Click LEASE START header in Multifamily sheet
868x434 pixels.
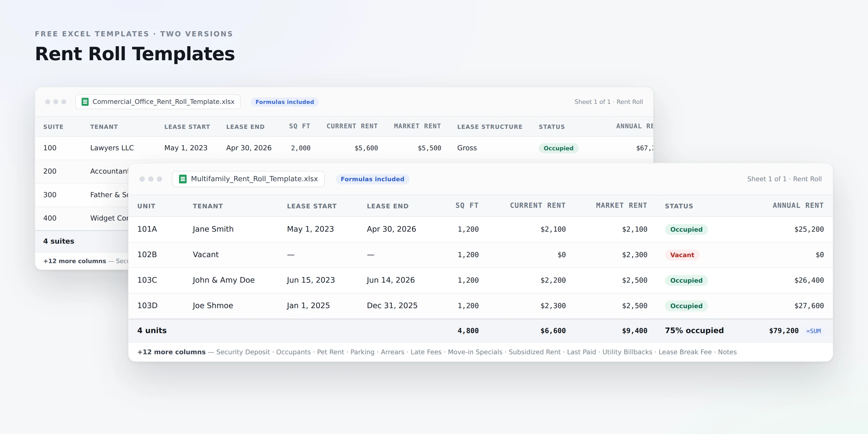point(312,206)
